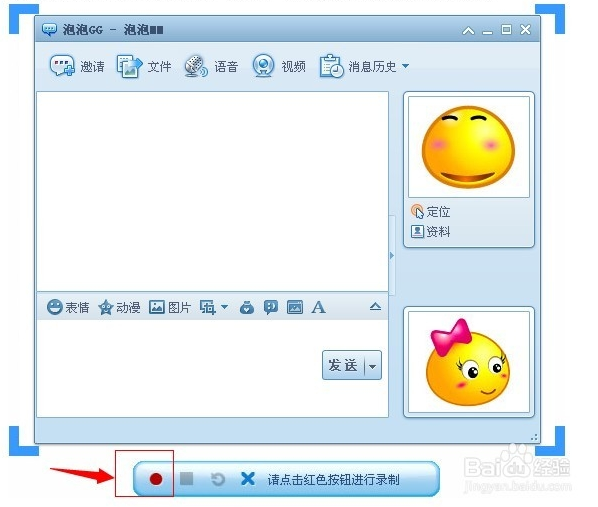The width and height of the screenshot is (598, 507).
Task: Click the 泡泡GG chat bubble title icon
Action: click(x=49, y=29)
